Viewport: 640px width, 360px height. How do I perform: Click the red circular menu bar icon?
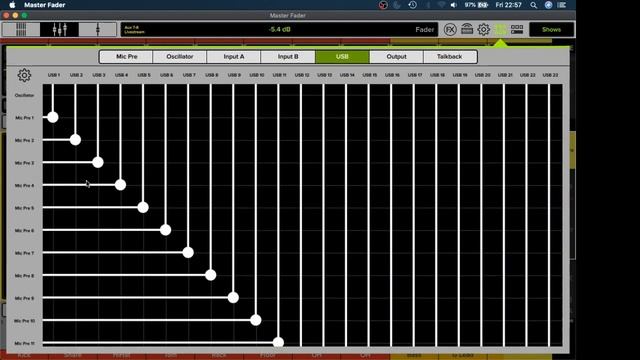383,5
